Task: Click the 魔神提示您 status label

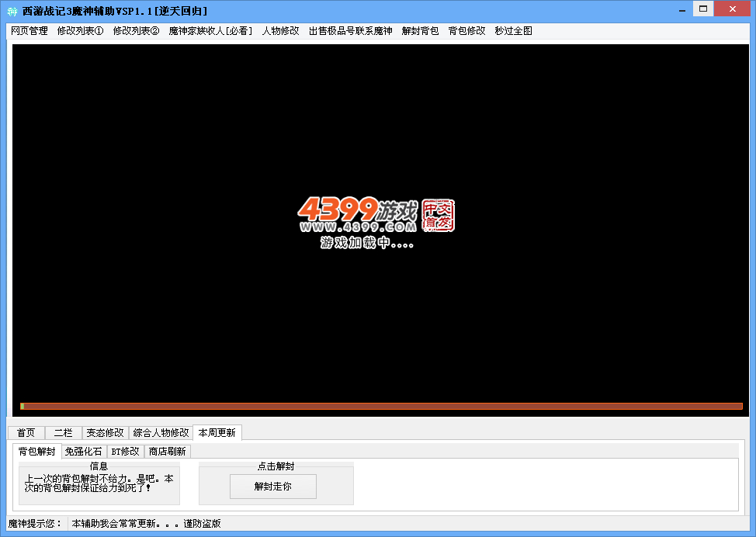Action: [x=35, y=524]
